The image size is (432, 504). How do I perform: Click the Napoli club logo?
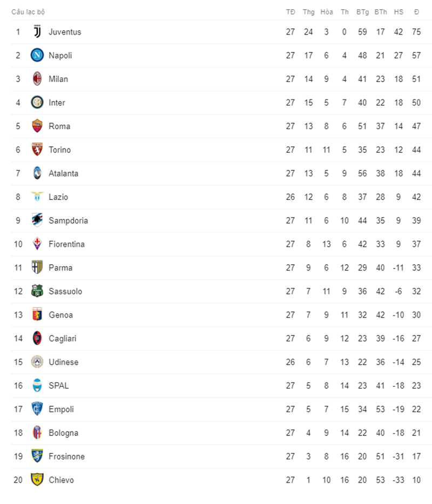[x=37, y=55]
